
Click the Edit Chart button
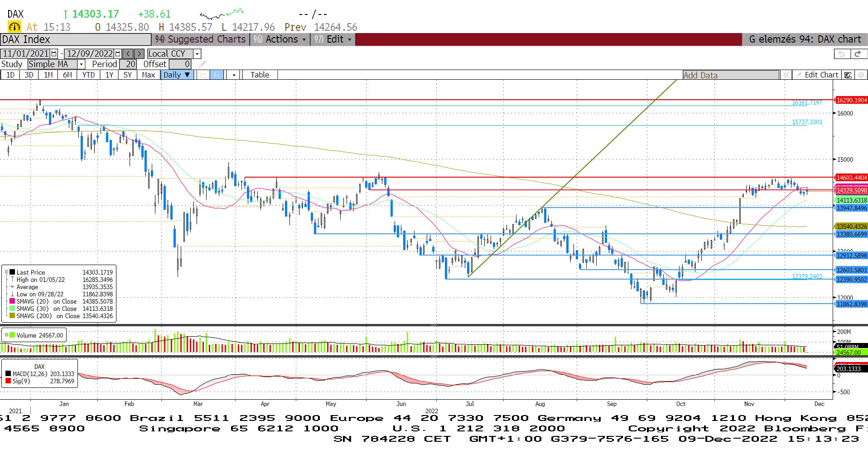(818, 75)
